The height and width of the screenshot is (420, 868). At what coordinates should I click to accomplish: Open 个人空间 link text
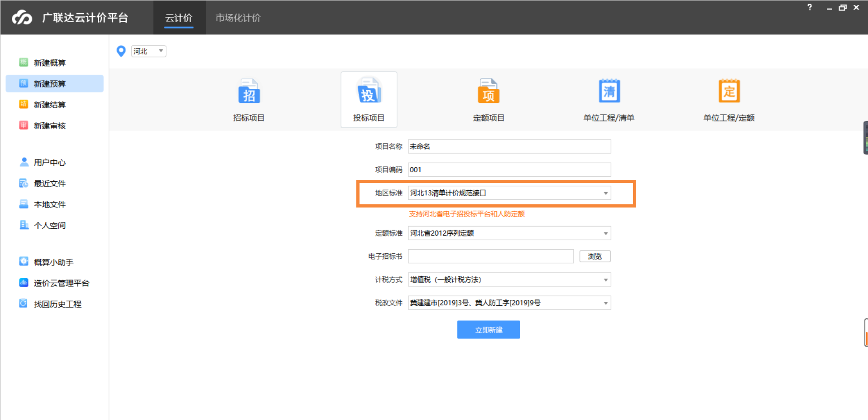point(50,225)
